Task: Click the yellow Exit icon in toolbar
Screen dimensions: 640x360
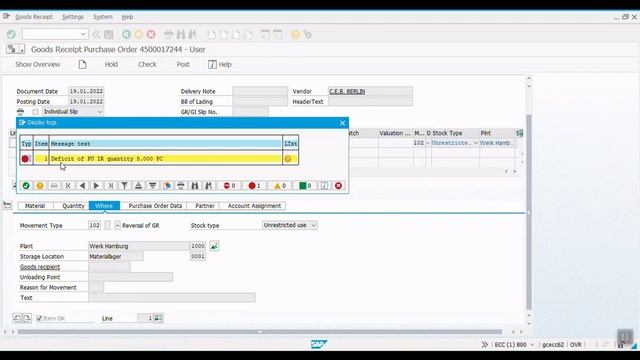Action: (x=138, y=35)
